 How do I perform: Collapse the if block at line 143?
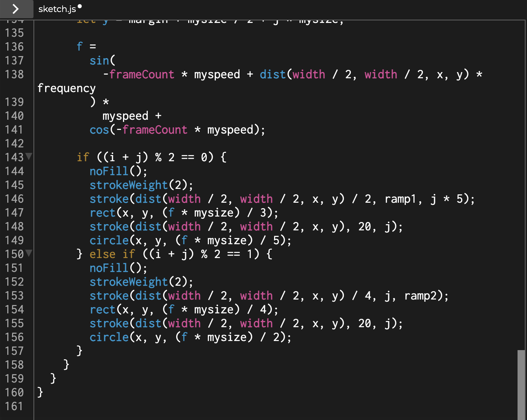pyautogui.click(x=29, y=156)
